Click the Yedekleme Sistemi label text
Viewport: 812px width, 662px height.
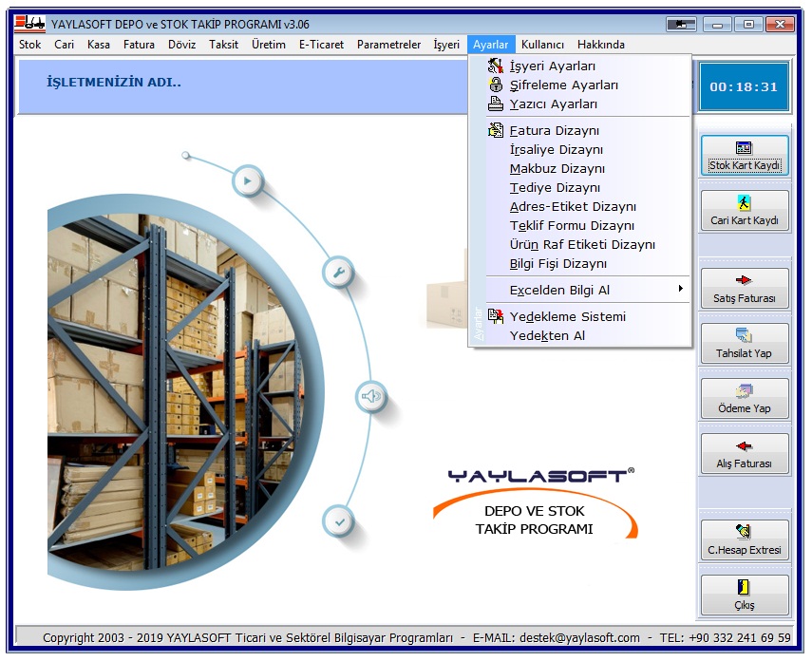[x=568, y=316]
